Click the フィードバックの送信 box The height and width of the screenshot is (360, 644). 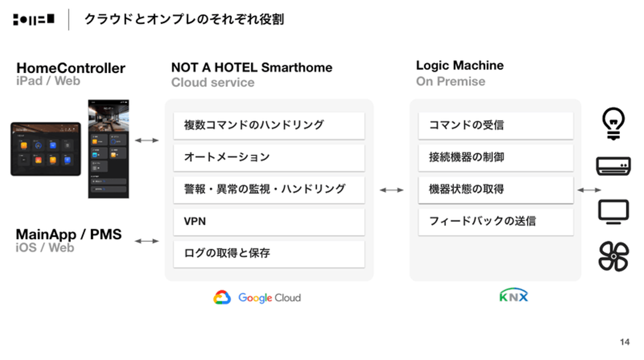pyautogui.click(x=496, y=222)
